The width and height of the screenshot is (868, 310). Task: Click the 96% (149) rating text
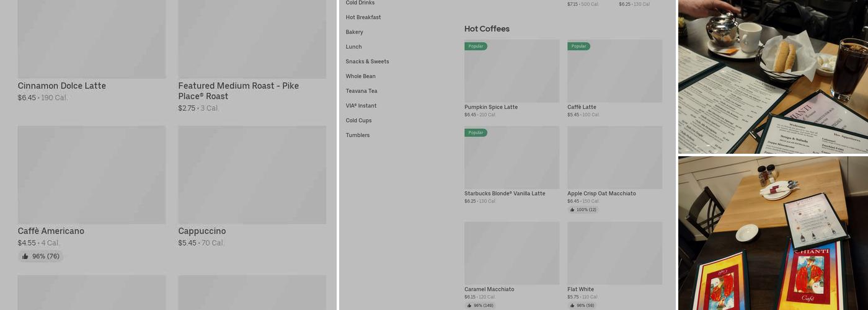[484, 306]
